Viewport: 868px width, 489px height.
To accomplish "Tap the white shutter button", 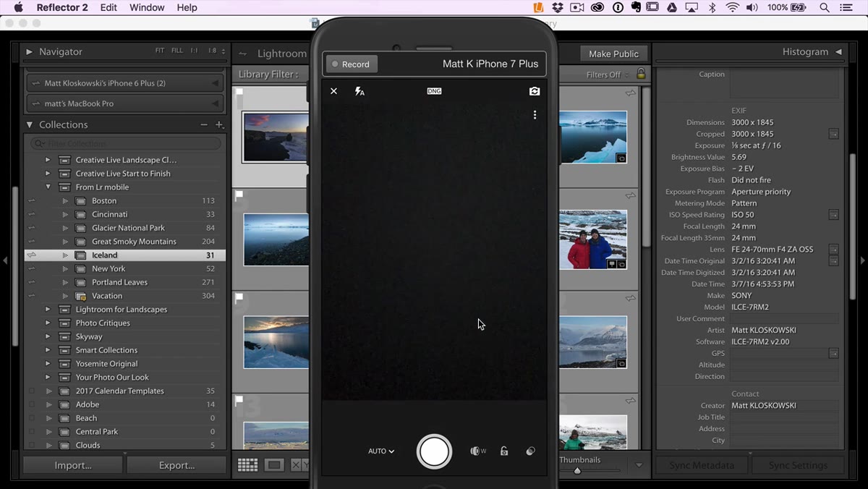I will pyautogui.click(x=434, y=451).
